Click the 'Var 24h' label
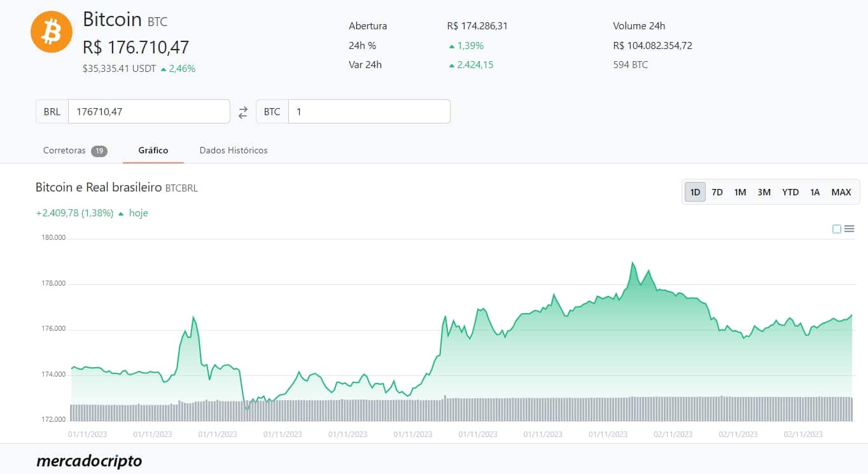 tap(365, 65)
